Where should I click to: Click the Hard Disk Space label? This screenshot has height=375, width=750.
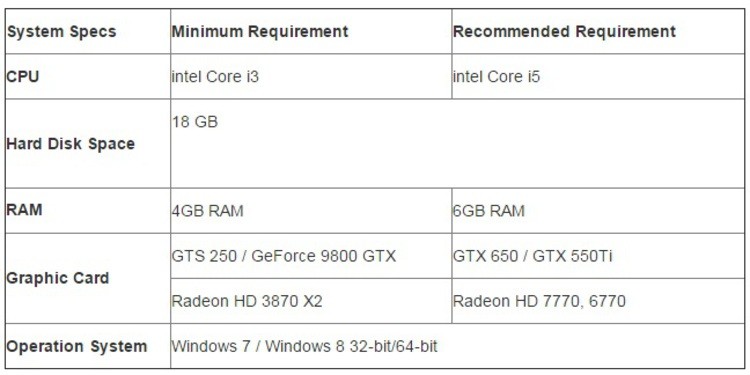click(71, 143)
